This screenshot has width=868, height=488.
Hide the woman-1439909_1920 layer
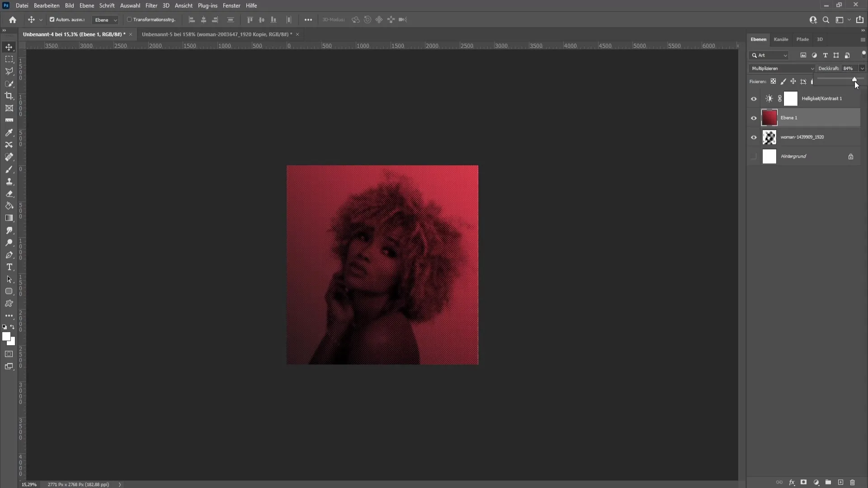[754, 137]
